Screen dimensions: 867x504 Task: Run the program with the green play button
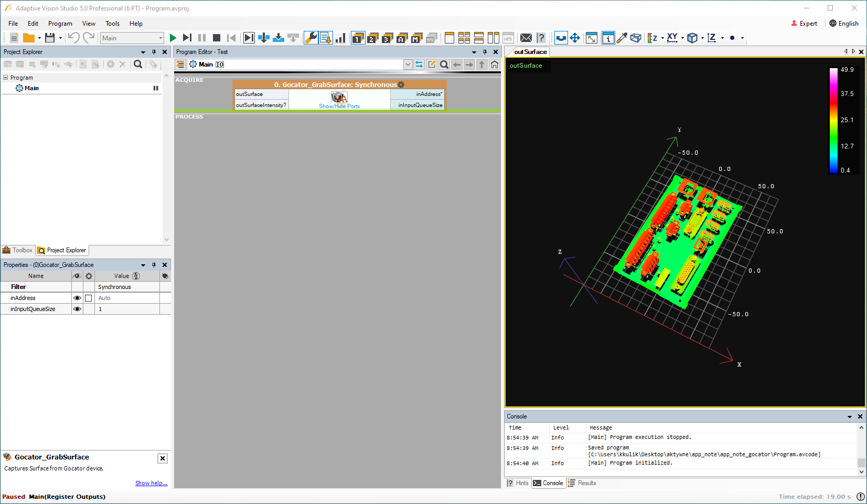[x=173, y=38]
